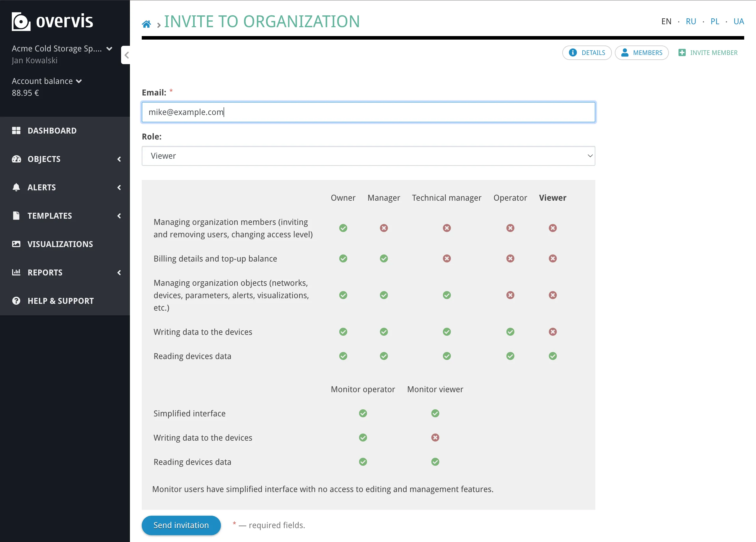The height and width of the screenshot is (542, 756).
Task: Click the Details info icon
Action: (x=573, y=52)
